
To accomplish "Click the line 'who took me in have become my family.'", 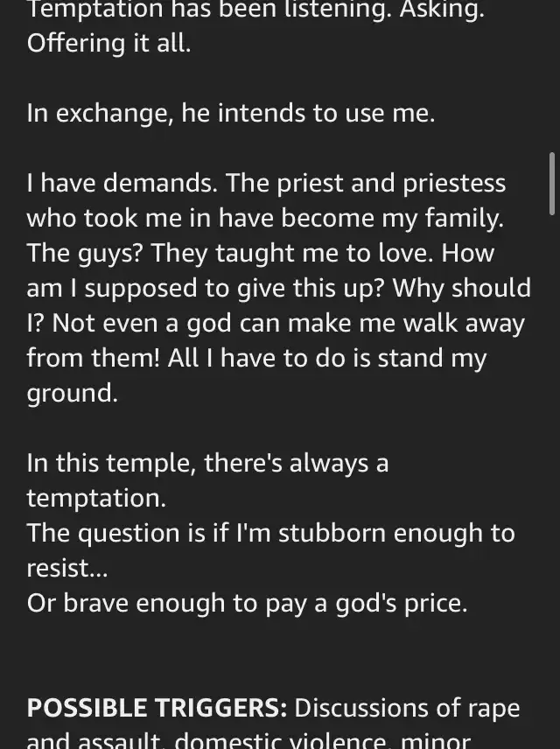I will [265, 218].
